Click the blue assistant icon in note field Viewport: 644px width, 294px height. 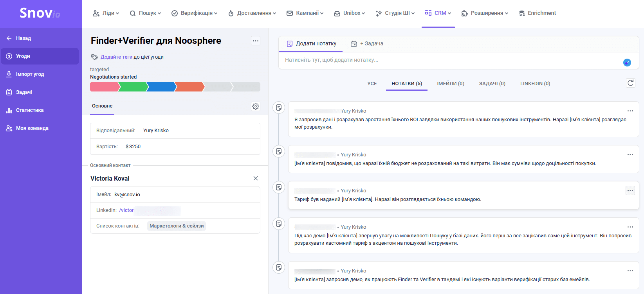(627, 63)
